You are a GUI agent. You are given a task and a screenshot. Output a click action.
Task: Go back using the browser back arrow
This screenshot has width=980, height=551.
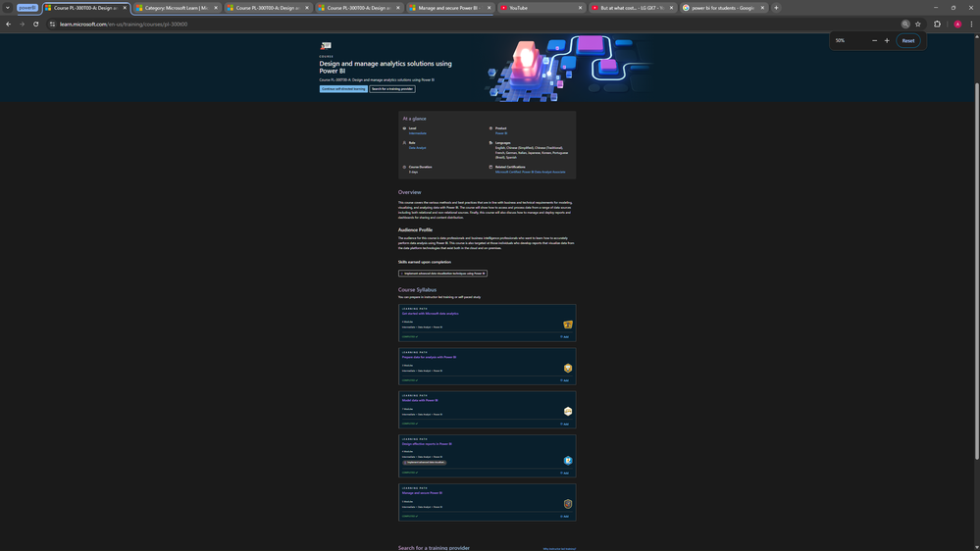[8, 25]
